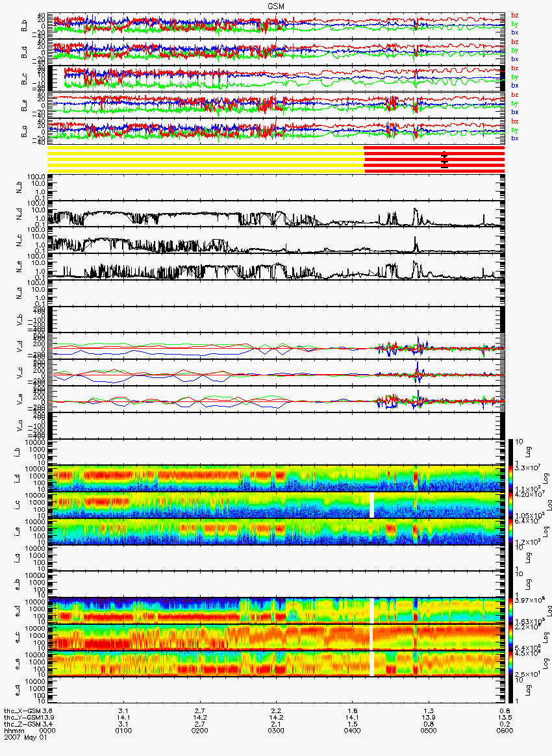Select the i_e ion spectrogram
This screenshot has height=756, width=552.
click(276, 532)
